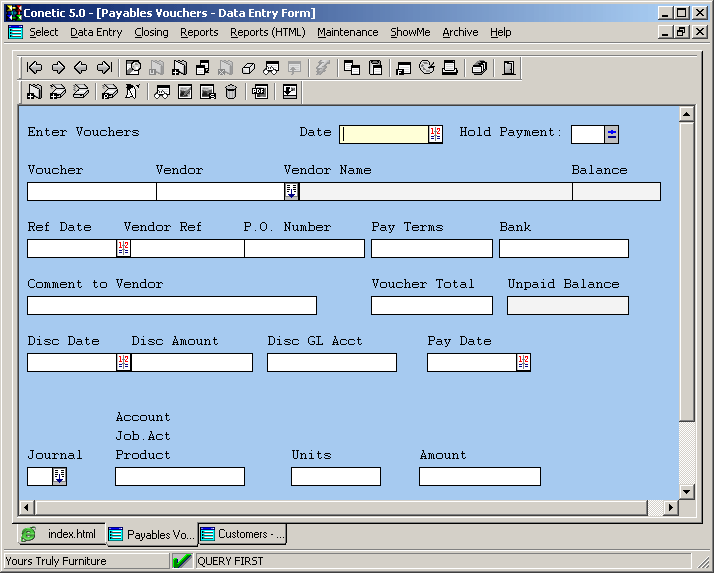Image resolution: width=714 pixels, height=573 pixels.
Task: Open the Data Entry menu
Action: [x=96, y=32]
